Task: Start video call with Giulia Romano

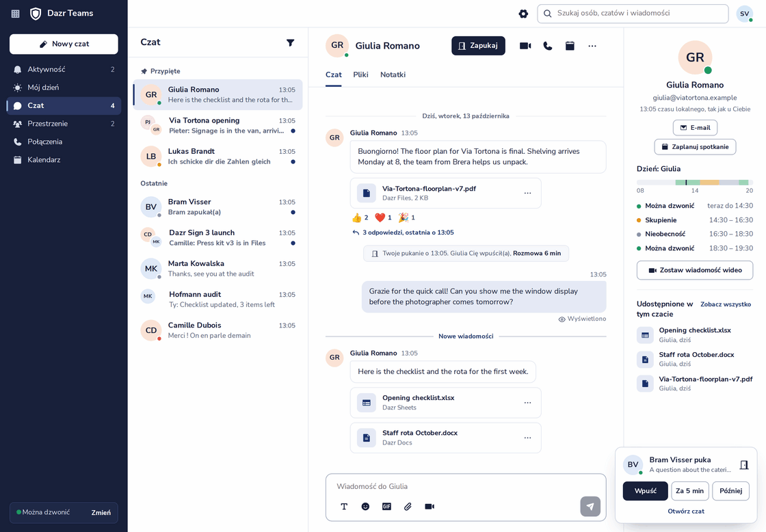Action: point(525,46)
